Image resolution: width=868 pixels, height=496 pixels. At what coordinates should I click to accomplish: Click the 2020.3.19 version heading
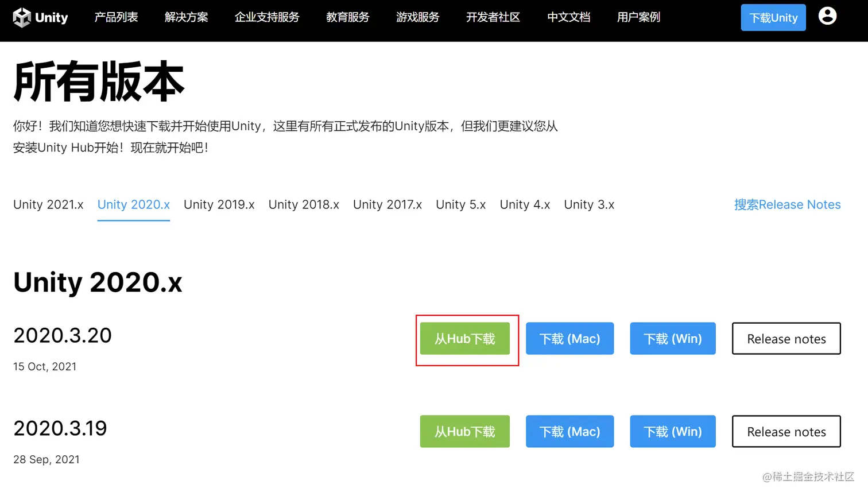(x=60, y=429)
